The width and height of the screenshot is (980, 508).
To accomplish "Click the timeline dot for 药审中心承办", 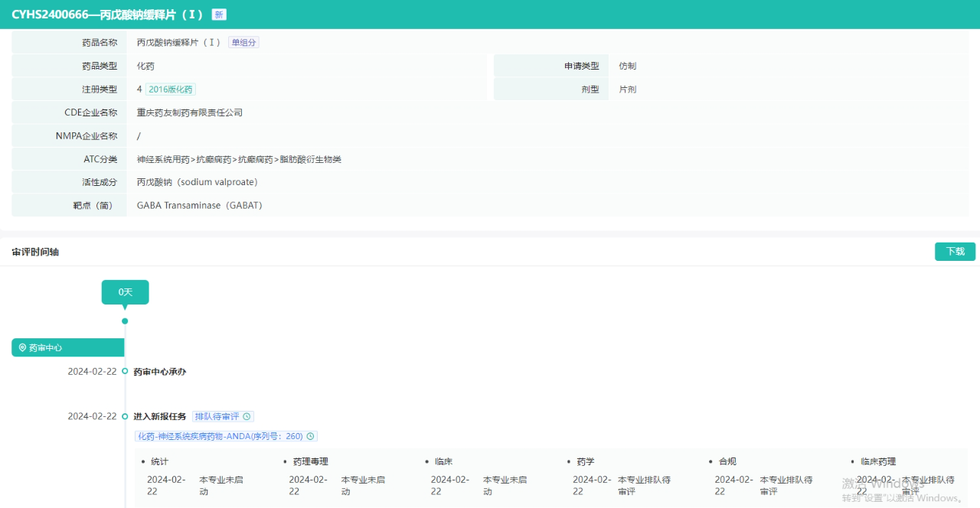I will (125, 372).
